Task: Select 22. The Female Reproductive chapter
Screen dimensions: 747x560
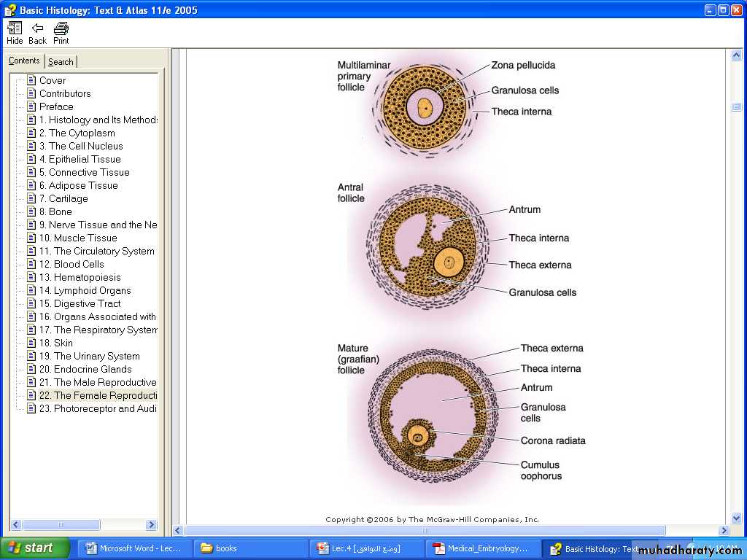Action: pos(97,395)
